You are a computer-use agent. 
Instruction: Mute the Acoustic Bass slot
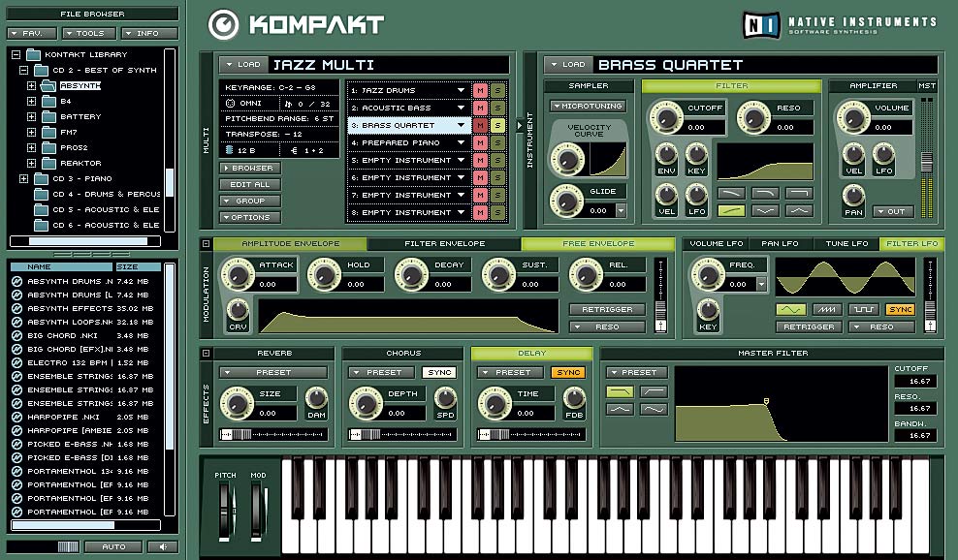coord(480,109)
